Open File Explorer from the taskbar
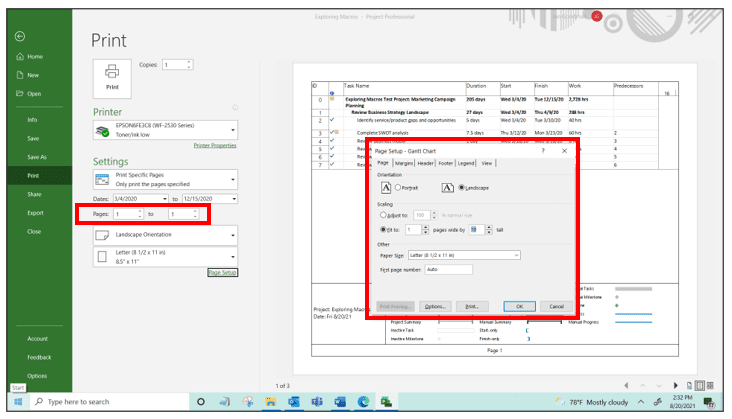Screen dimensions: 732x419 pyautogui.click(x=270, y=402)
